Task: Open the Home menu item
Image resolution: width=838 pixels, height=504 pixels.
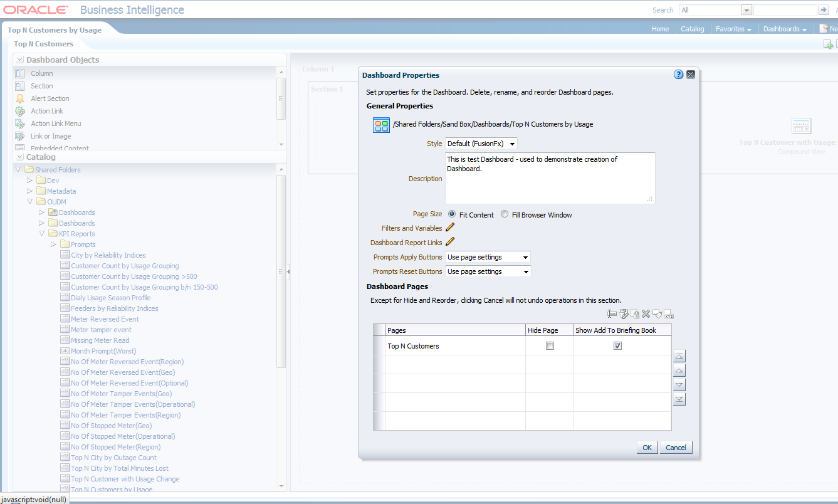Action: tap(660, 29)
